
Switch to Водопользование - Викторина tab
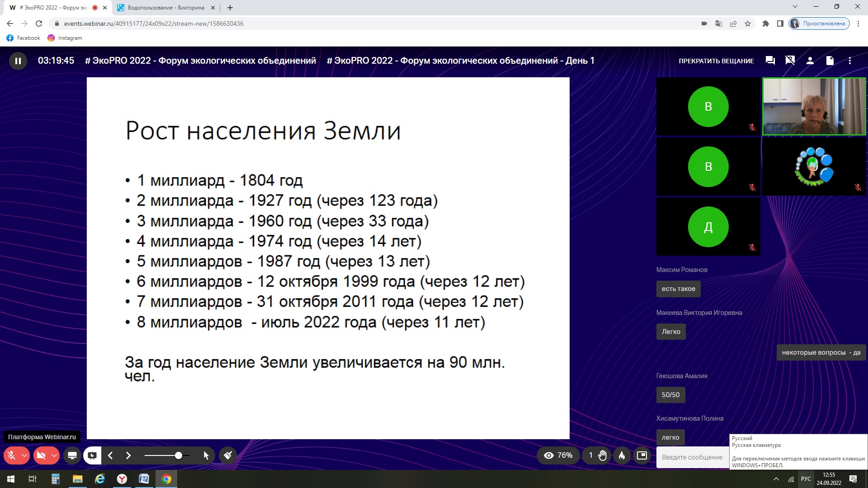[x=165, y=8]
